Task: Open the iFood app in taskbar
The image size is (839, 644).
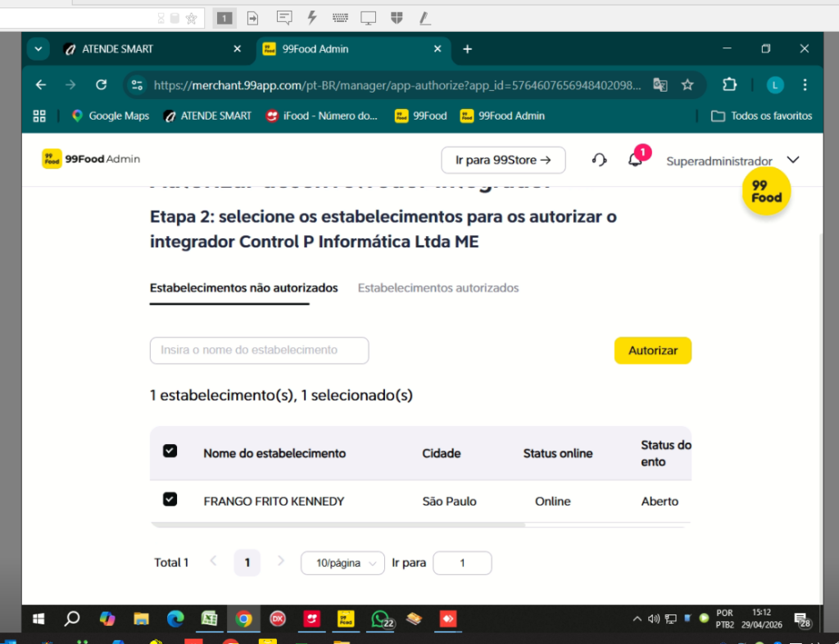Action: [311, 619]
